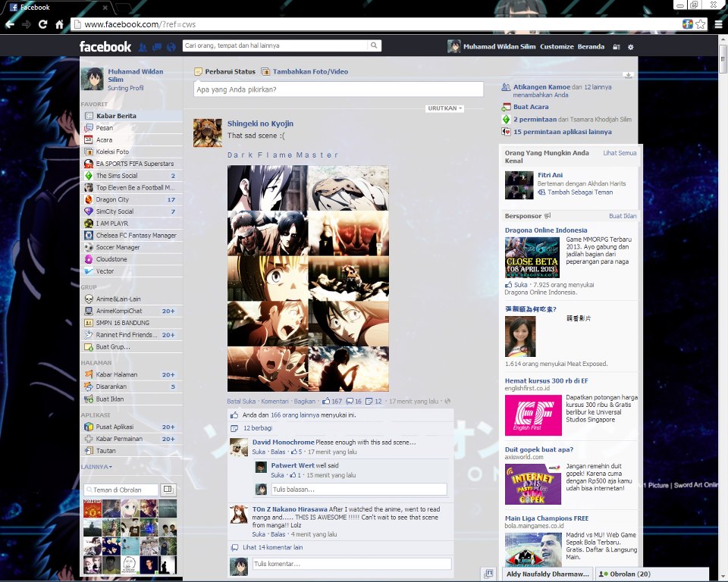Click Suka on Dragona Online ad
This screenshot has width=728, height=582.
pos(520,285)
